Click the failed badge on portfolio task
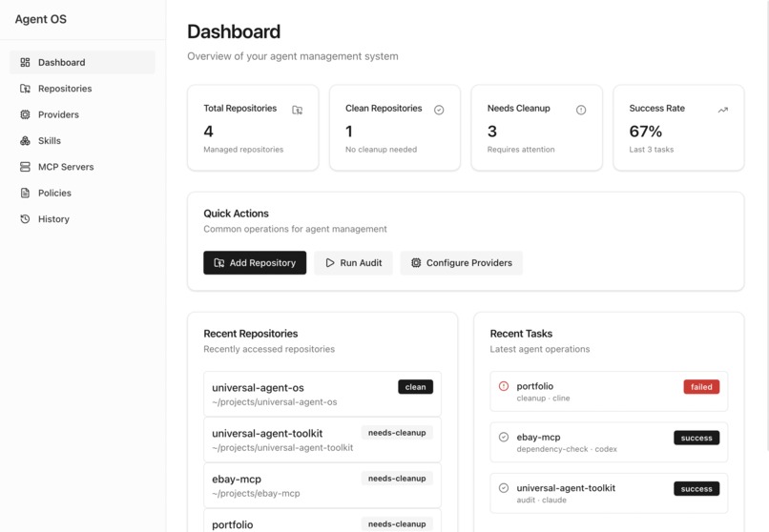The image size is (769, 532). (701, 387)
